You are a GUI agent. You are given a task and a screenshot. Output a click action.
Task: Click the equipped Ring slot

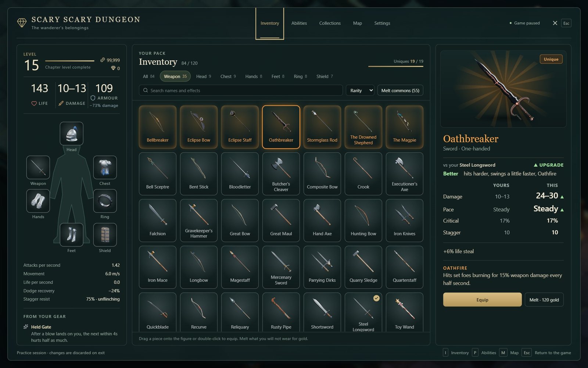click(x=105, y=201)
